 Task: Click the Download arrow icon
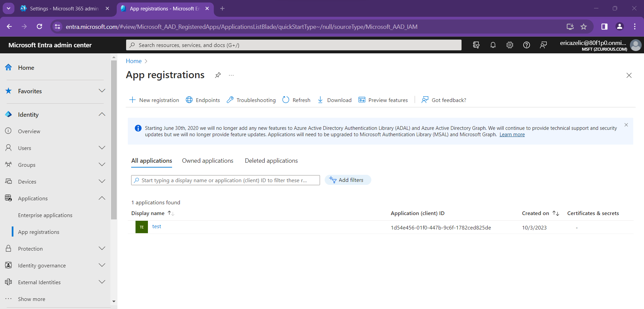pyautogui.click(x=320, y=100)
